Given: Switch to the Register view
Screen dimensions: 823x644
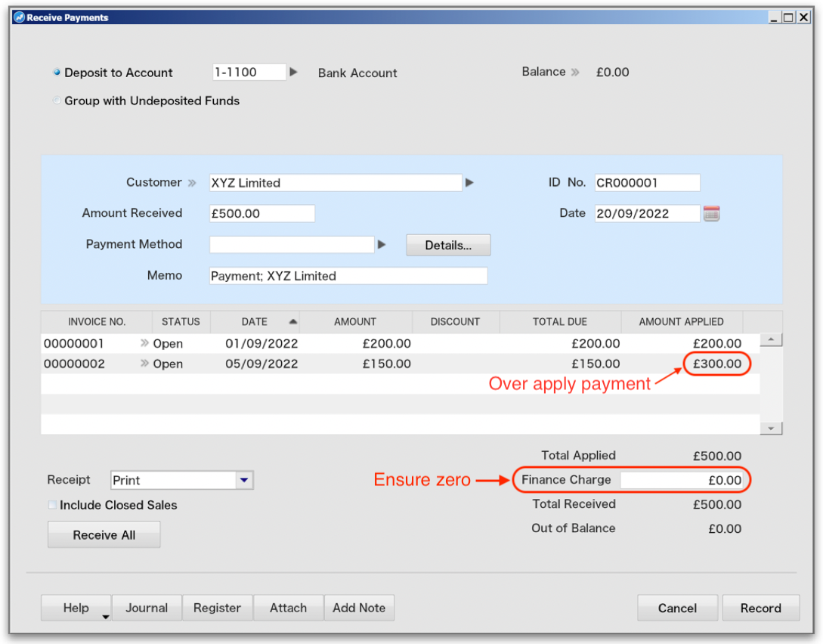Looking at the screenshot, I should click(x=217, y=608).
